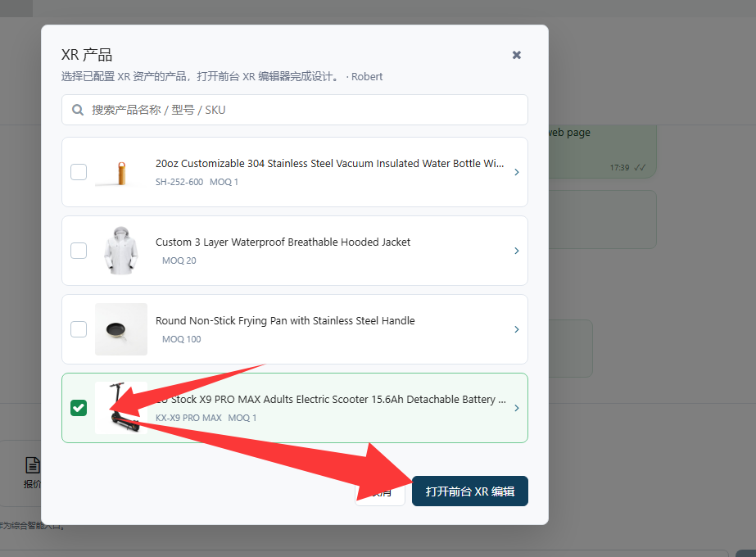Click the KX-X9 PRO MAX model code
Viewport: 756px width, 557px height.
[188, 418]
